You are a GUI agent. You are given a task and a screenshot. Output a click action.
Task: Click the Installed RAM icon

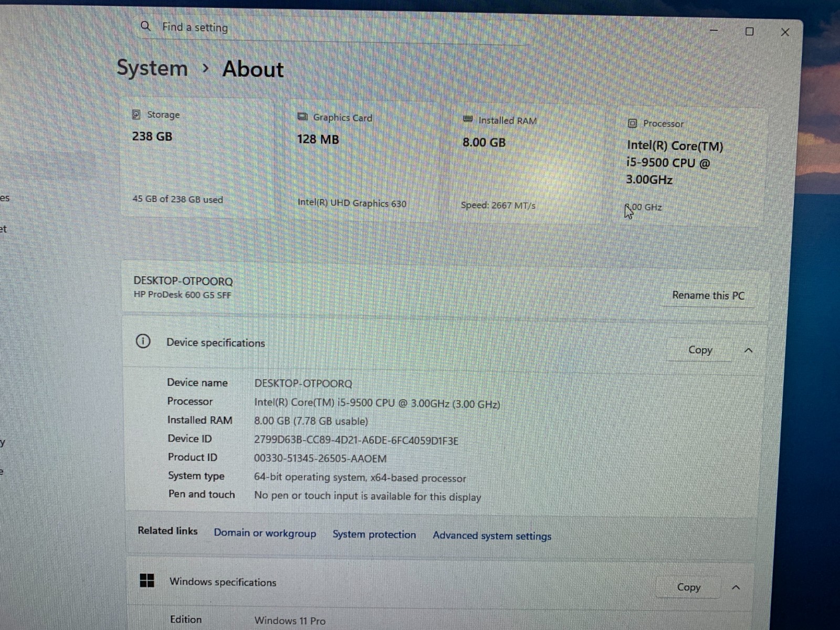[x=468, y=120]
